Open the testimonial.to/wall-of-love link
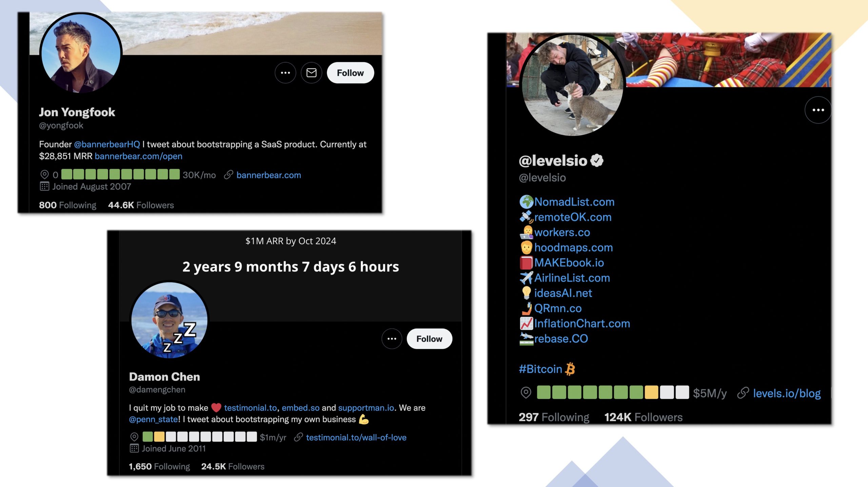The width and height of the screenshot is (868, 487). point(356,437)
